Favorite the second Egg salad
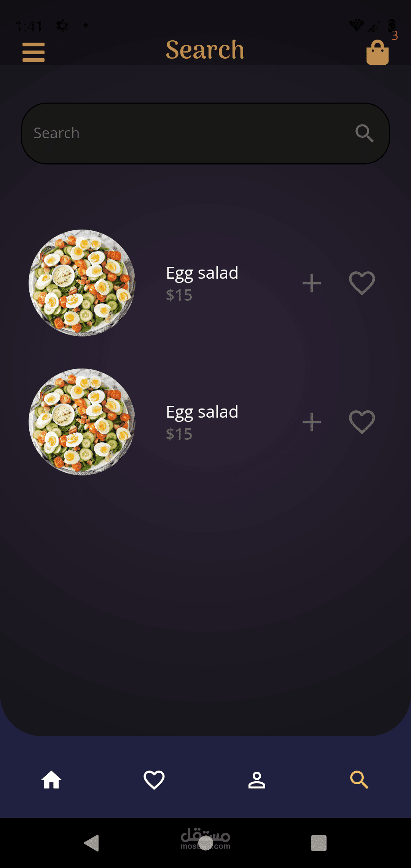411x868 pixels. (x=362, y=422)
